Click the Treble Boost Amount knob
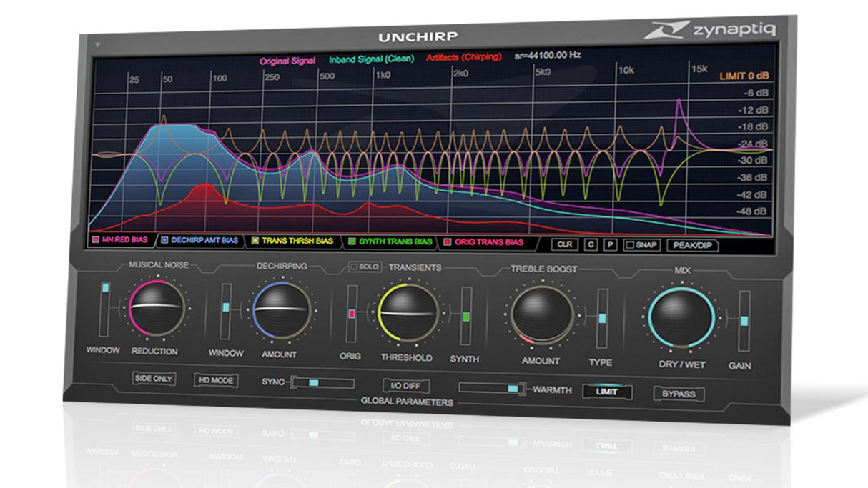 (x=543, y=316)
